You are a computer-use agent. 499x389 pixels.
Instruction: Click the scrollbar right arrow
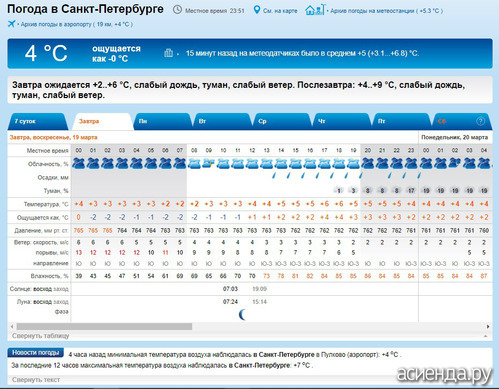tap(488, 326)
